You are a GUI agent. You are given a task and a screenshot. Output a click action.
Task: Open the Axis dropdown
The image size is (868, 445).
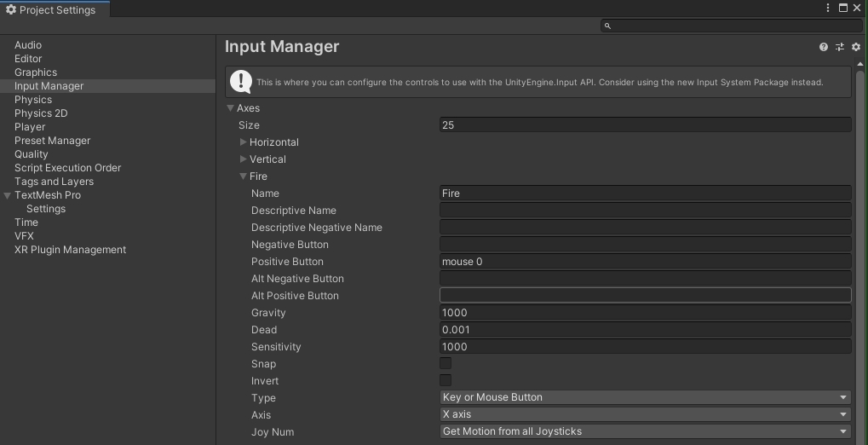(646, 414)
